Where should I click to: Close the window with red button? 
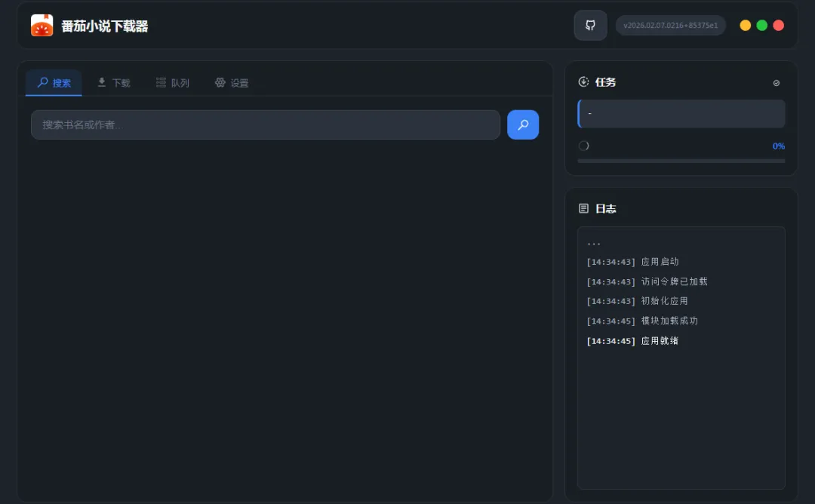pos(778,26)
